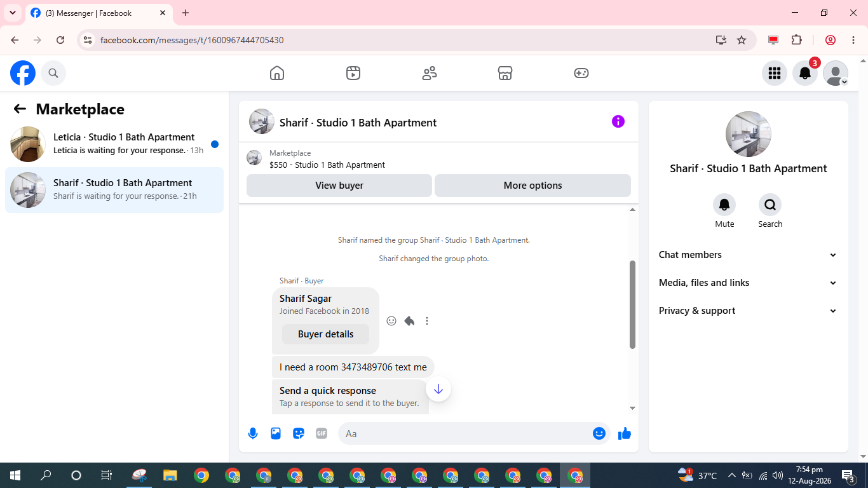Screen dimensions: 868x488
Task: Jump to latest message down arrow
Action: [438, 389]
